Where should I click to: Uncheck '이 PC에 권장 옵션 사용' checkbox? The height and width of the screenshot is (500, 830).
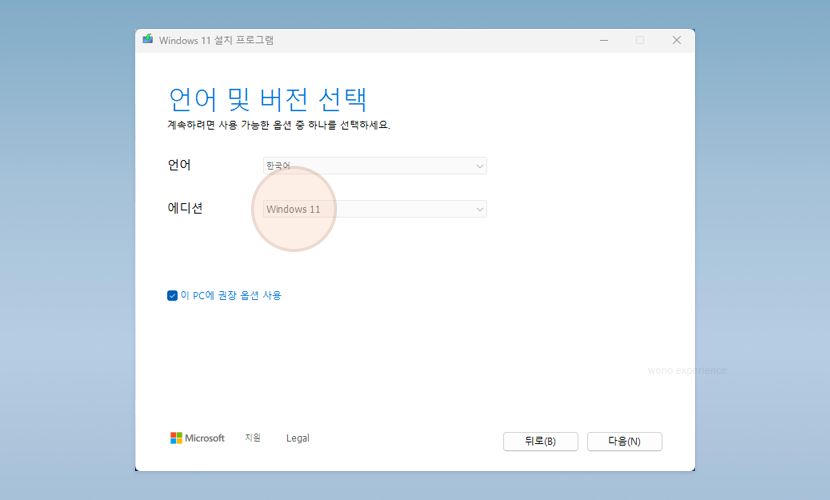[x=172, y=295]
